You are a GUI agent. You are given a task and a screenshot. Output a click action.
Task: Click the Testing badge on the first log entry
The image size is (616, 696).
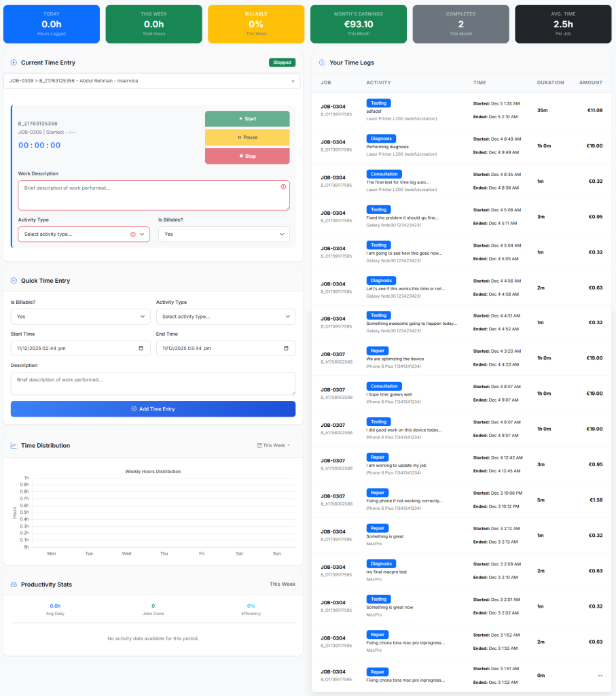point(378,103)
